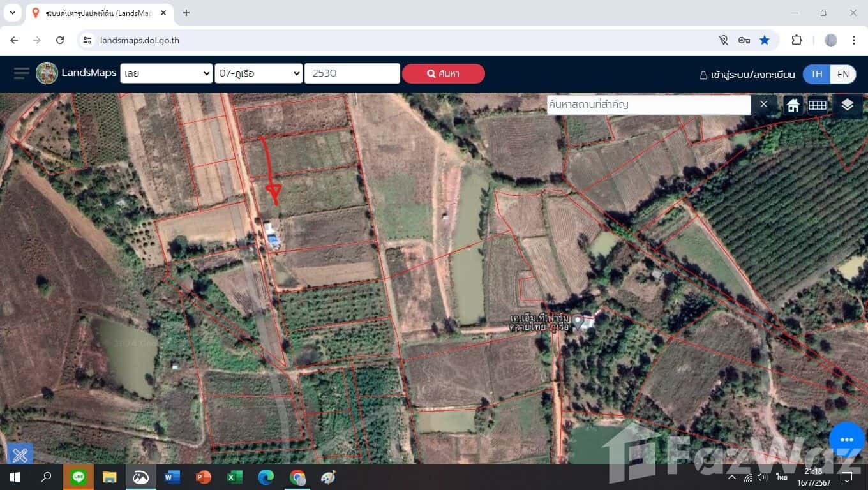
Task: Click the parcel number field containing 2530
Action: (x=352, y=73)
